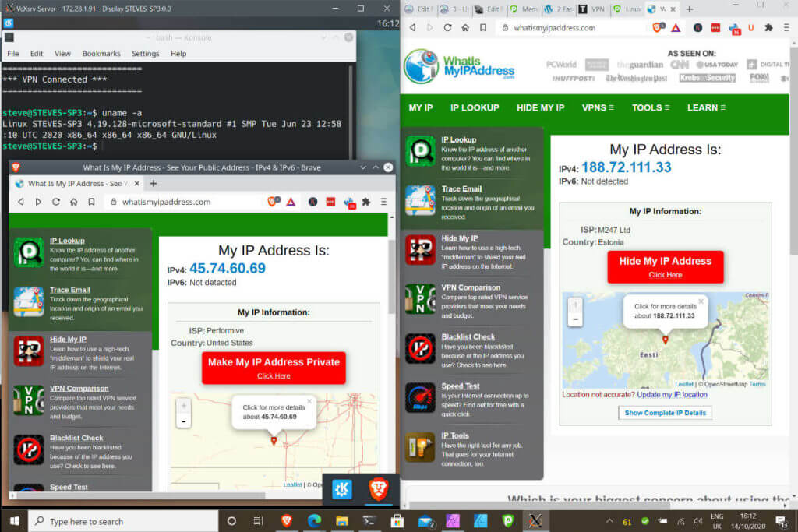The height and width of the screenshot is (532, 798).
Task: Select the VPN Comparison sidebar icon
Action: click(x=421, y=300)
